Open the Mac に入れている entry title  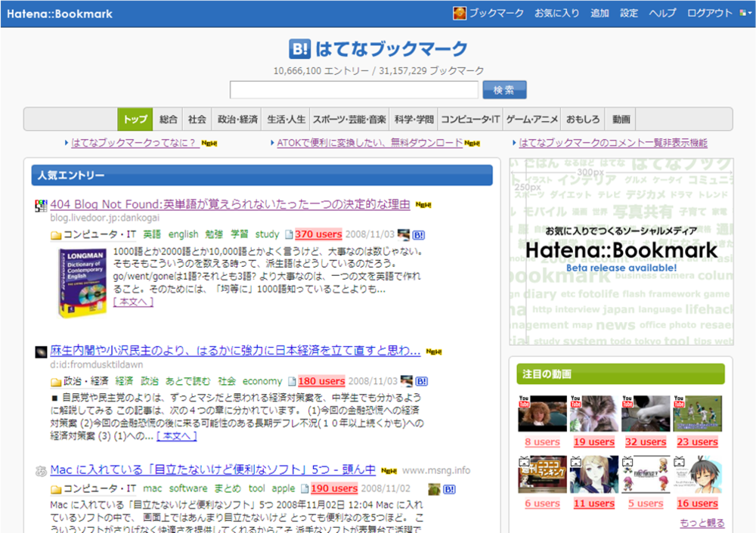click(x=212, y=469)
